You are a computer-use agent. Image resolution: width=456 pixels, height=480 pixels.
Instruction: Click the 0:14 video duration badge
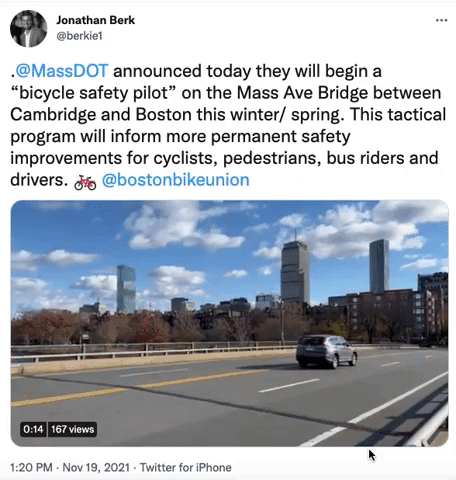(33, 429)
